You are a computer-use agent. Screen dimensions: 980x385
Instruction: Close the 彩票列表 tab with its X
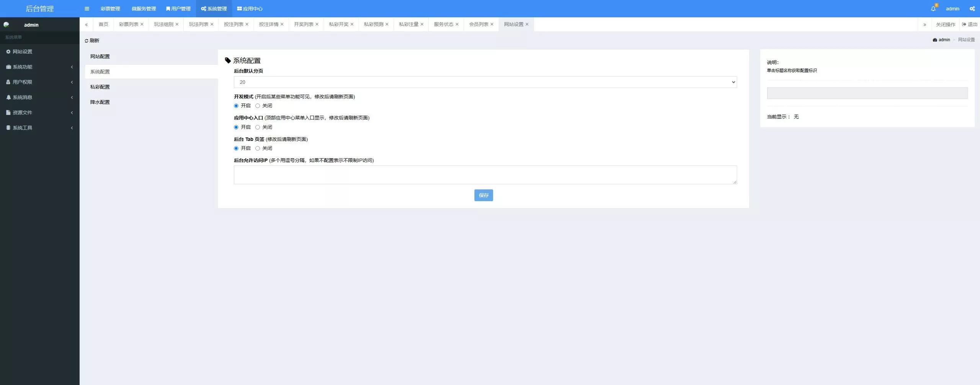[x=142, y=24]
